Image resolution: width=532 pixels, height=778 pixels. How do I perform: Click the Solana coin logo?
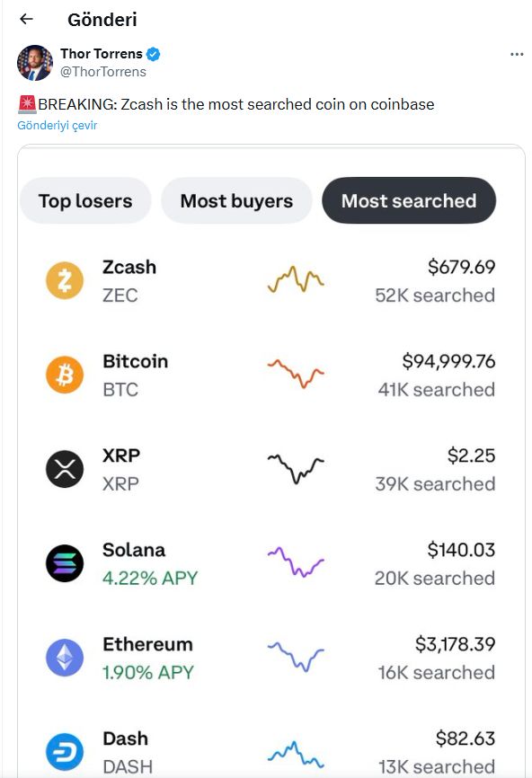click(x=65, y=563)
